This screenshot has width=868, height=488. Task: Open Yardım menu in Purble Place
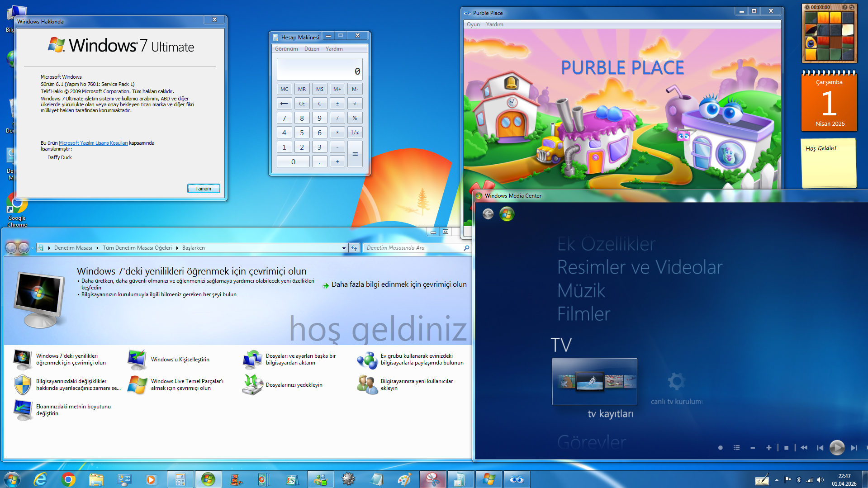click(x=494, y=24)
